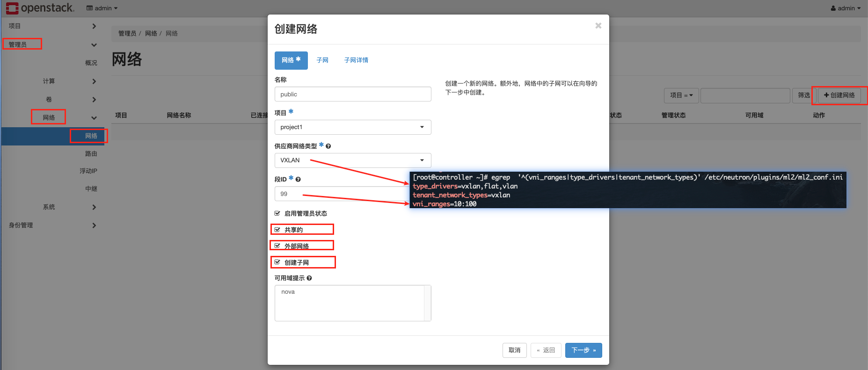
Task: Expand the 项目 sidebar section
Action: 52,26
